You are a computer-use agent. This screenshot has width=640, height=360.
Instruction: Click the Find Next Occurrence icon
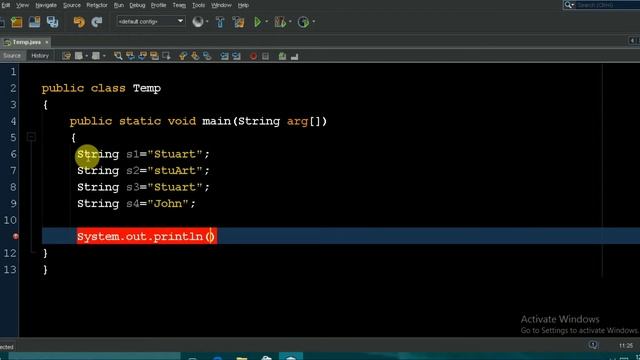pos(142,56)
